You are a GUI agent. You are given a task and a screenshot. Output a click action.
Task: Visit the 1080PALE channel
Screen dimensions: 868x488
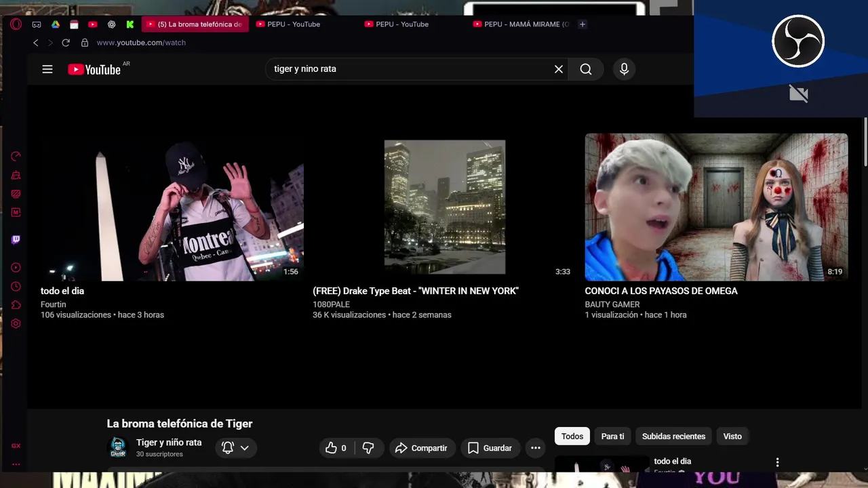pos(331,304)
